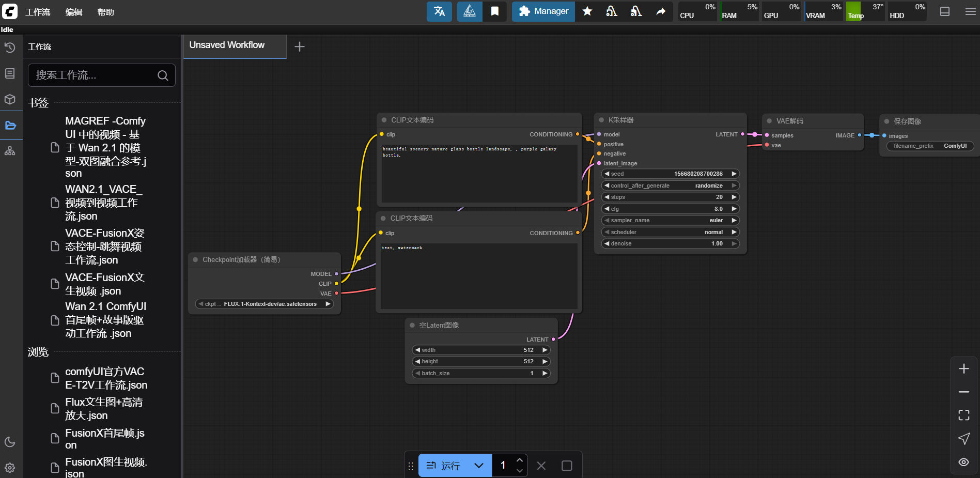Image resolution: width=980 pixels, height=478 pixels.
Task: Open the scheduler normal dropdown
Action: (x=671, y=232)
